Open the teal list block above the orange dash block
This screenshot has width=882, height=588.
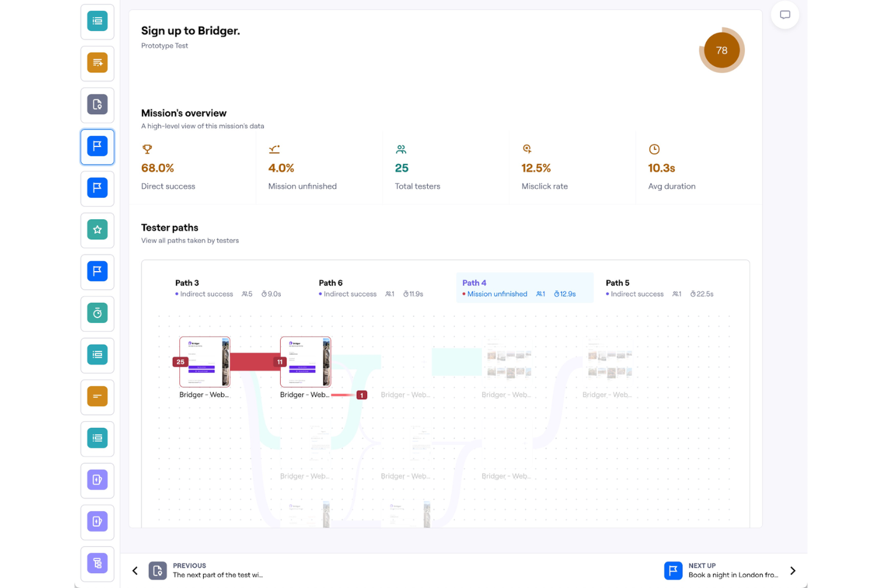[97, 354]
